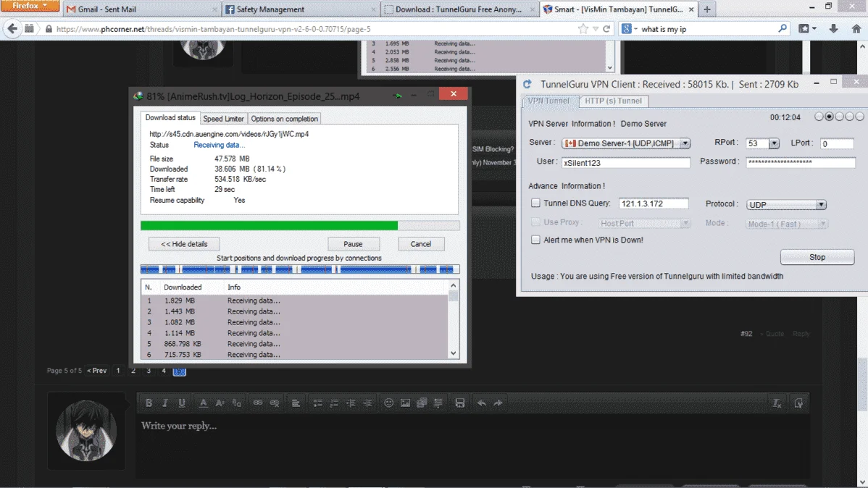Click the User field containing xSilent123
The height and width of the screenshot is (488, 868).
pyautogui.click(x=626, y=163)
